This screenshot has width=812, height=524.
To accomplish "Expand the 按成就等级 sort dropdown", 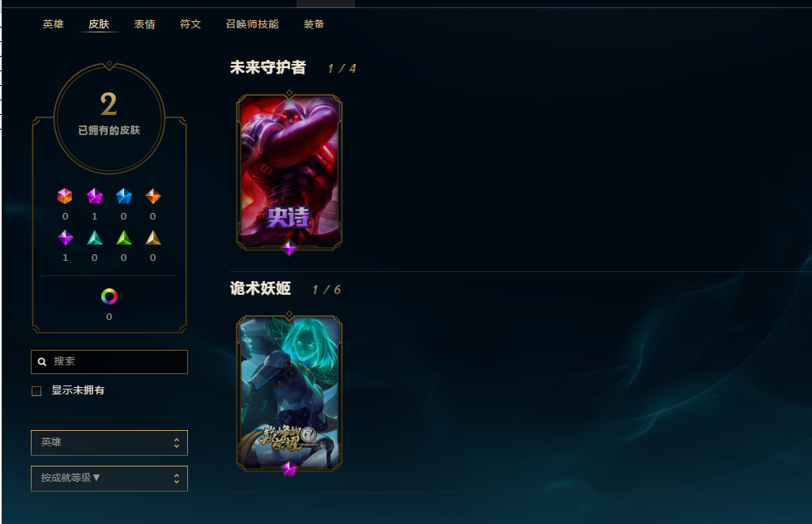I will tap(109, 479).
